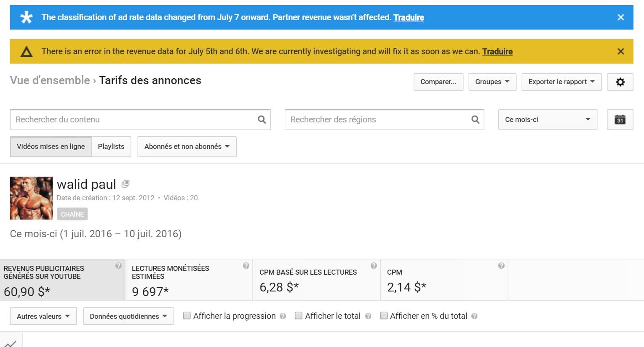Enable Afficher la progression checkbox
This screenshot has height=347, width=644.
click(x=187, y=315)
